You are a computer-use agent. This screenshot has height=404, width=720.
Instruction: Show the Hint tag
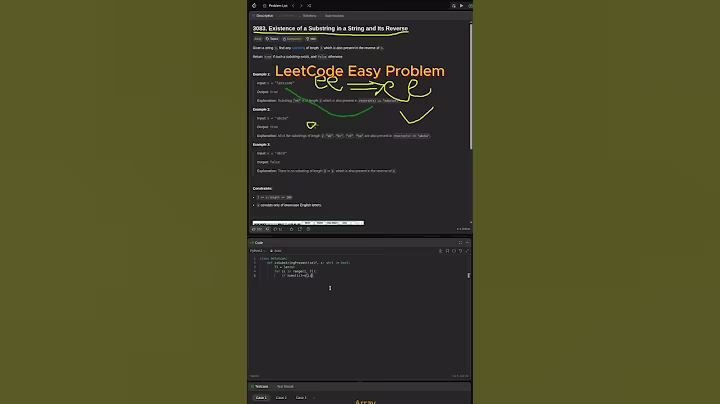tap(311, 39)
